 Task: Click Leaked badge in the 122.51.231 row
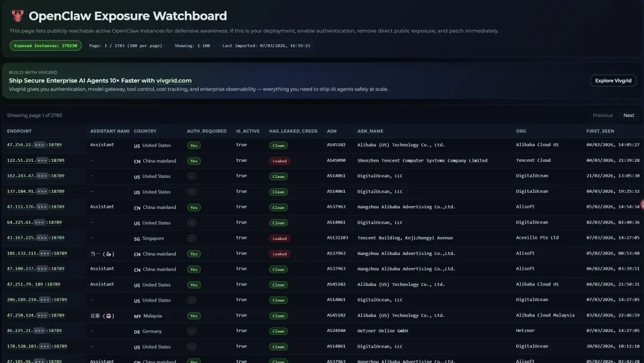tap(280, 161)
